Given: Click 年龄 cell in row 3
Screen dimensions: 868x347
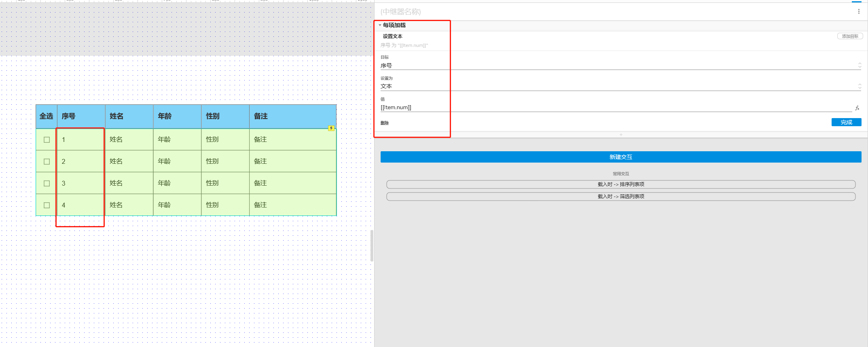Looking at the screenshot, I should coord(177,183).
